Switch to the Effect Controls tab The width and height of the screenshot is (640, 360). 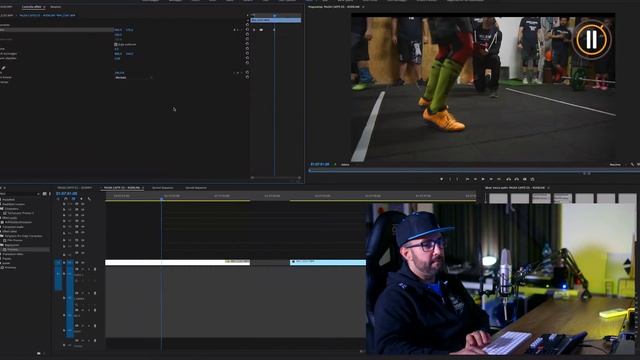32,7
